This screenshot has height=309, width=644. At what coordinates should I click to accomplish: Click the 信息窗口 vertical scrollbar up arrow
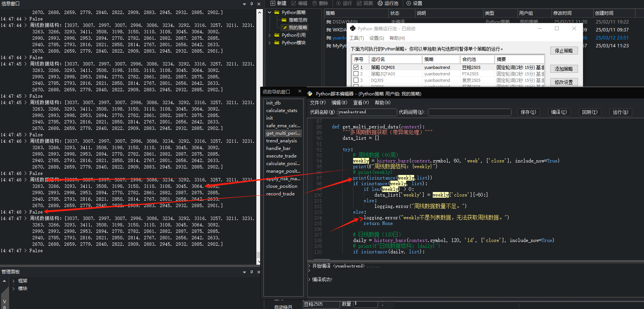(x=259, y=12)
